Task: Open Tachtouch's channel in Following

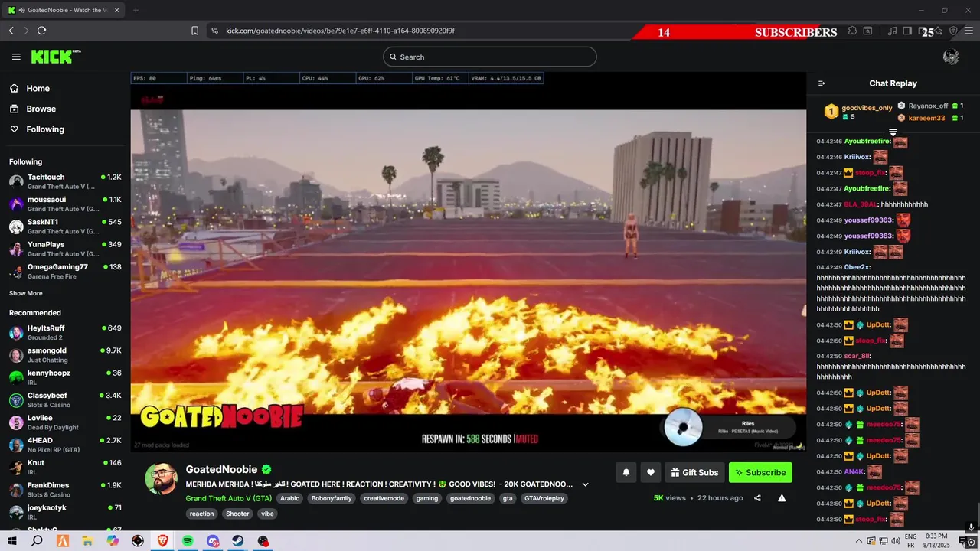Action: pyautogui.click(x=65, y=181)
